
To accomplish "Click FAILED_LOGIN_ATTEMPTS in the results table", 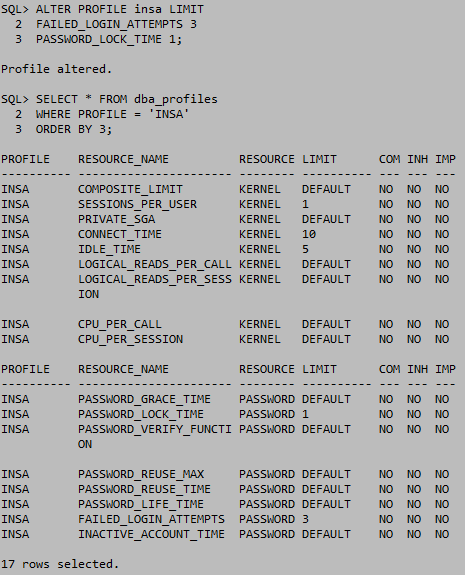I will pos(151,519).
